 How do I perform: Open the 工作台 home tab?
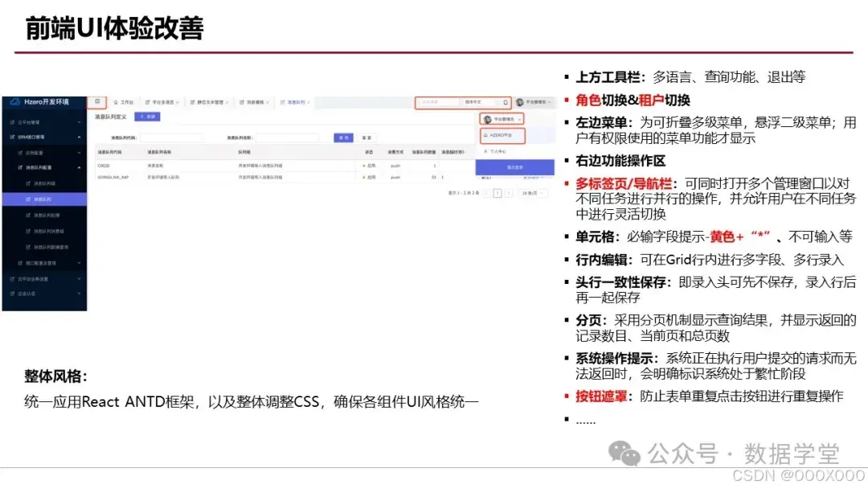[x=124, y=102]
